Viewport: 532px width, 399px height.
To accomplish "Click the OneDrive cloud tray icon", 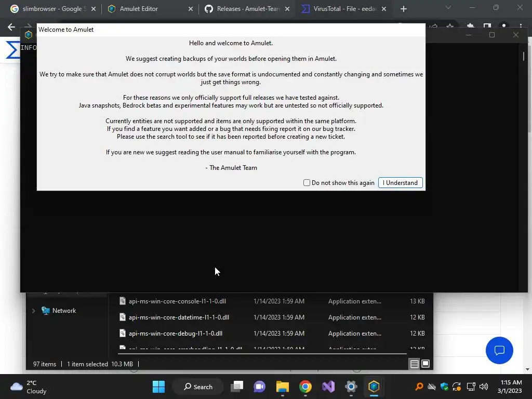I will pyautogui.click(x=432, y=387).
